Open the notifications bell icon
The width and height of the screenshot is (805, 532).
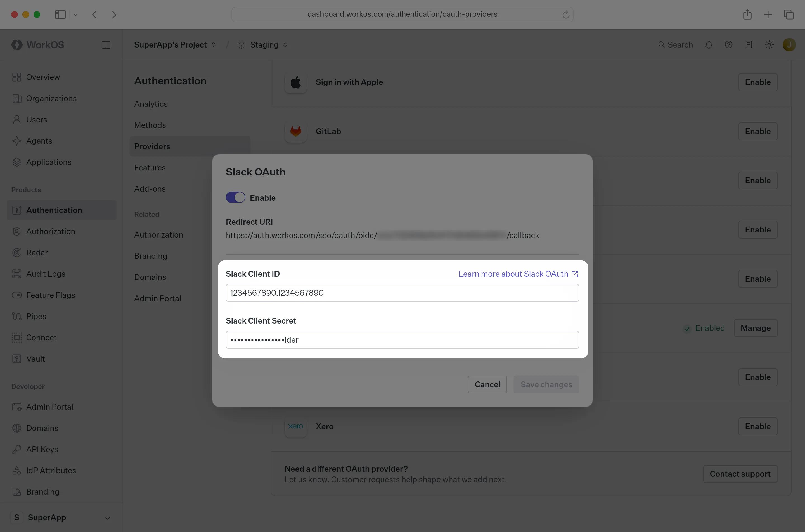709,45
